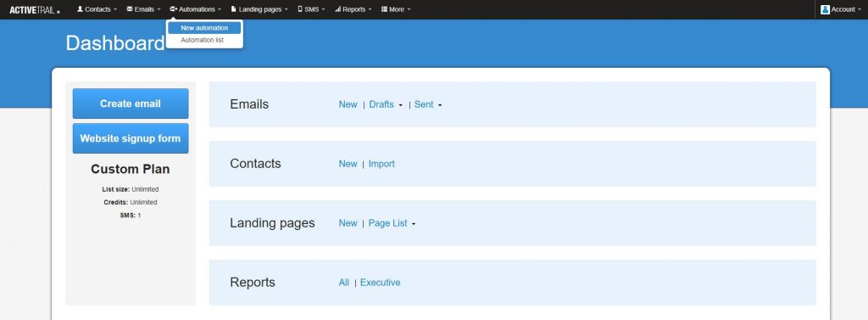Open Drafts link in Emails row
The height and width of the screenshot is (320, 868).
point(381,104)
